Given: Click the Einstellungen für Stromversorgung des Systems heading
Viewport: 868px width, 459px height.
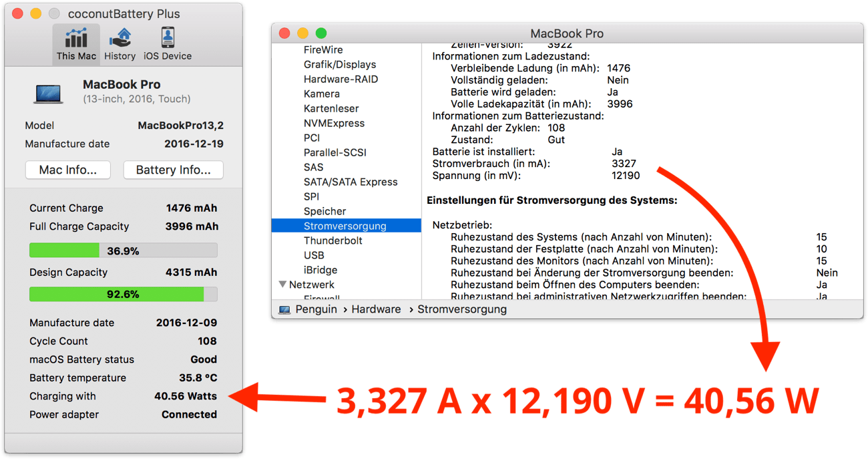Looking at the screenshot, I should point(552,200).
